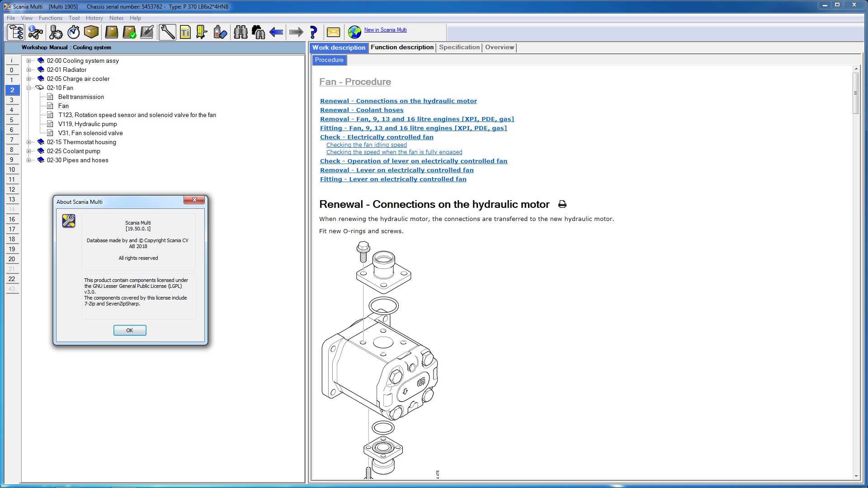
Task: Expand the 02-30 Pipes and hoses node
Action: [28, 160]
